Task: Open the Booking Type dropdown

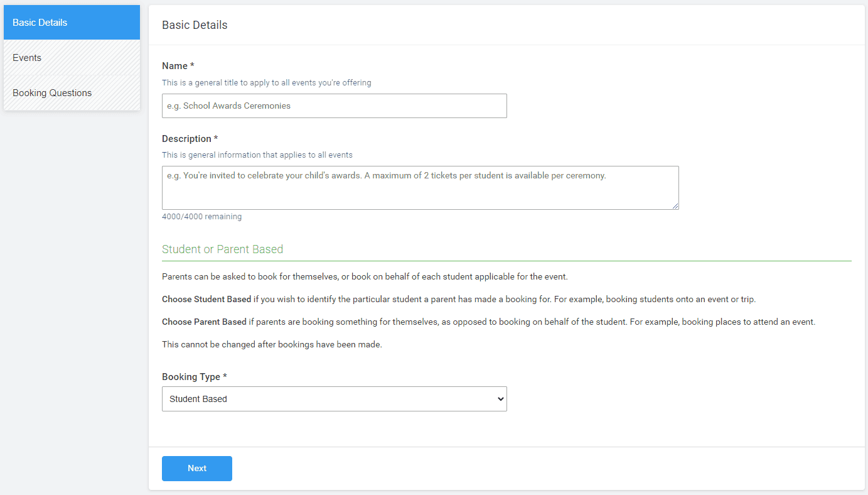Action: pos(335,399)
